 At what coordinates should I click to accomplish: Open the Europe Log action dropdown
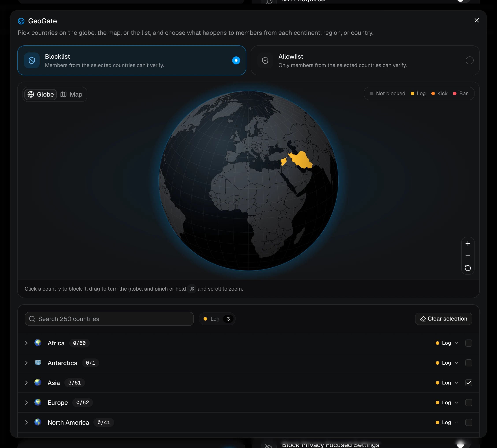pos(447,402)
